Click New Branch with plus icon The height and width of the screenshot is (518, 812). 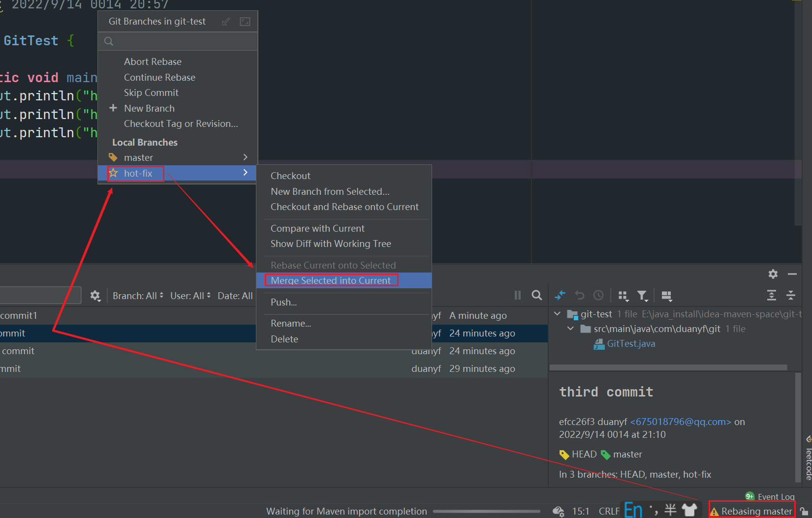click(149, 108)
